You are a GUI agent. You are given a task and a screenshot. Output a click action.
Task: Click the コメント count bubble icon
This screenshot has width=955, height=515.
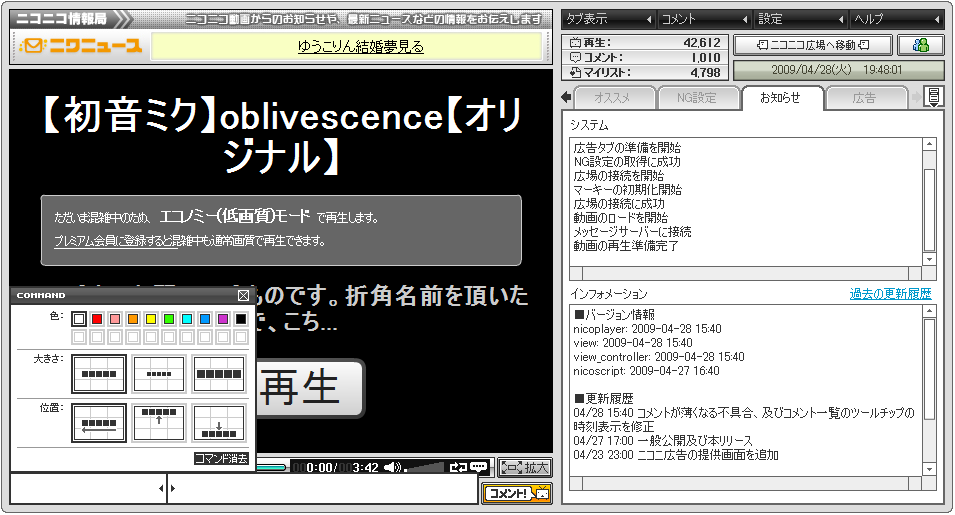576,58
